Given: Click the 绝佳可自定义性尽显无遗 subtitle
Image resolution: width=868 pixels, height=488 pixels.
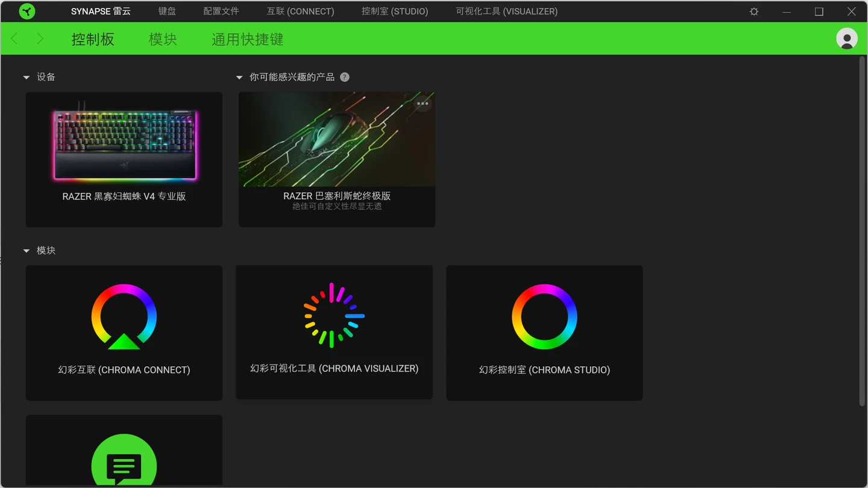Looking at the screenshot, I should click(337, 207).
